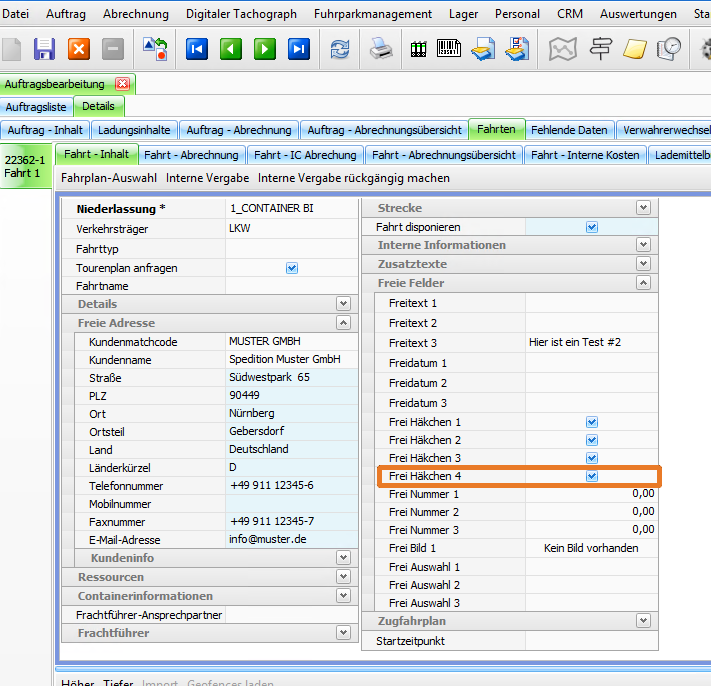Image resolution: width=711 pixels, height=686 pixels.
Task: Switch to the Fahrt - Abrechnung tab
Action: pyautogui.click(x=191, y=155)
